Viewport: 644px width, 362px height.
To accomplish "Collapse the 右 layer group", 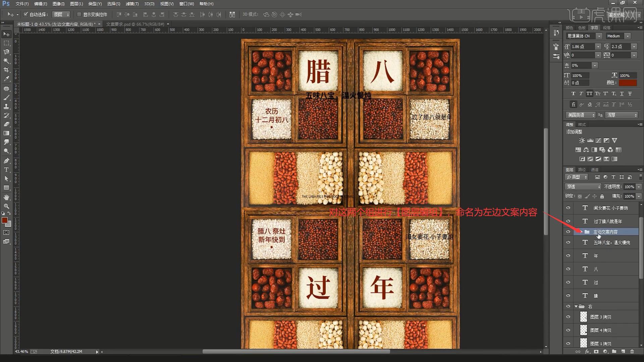I will click(576, 306).
